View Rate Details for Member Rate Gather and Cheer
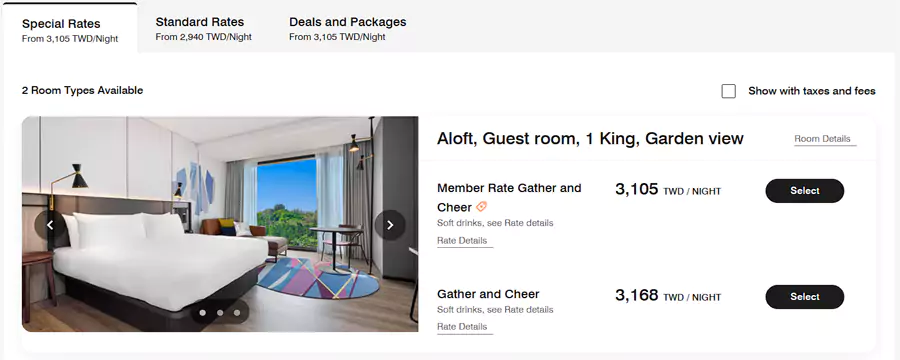The image size is (900, 360). [462, 241]
